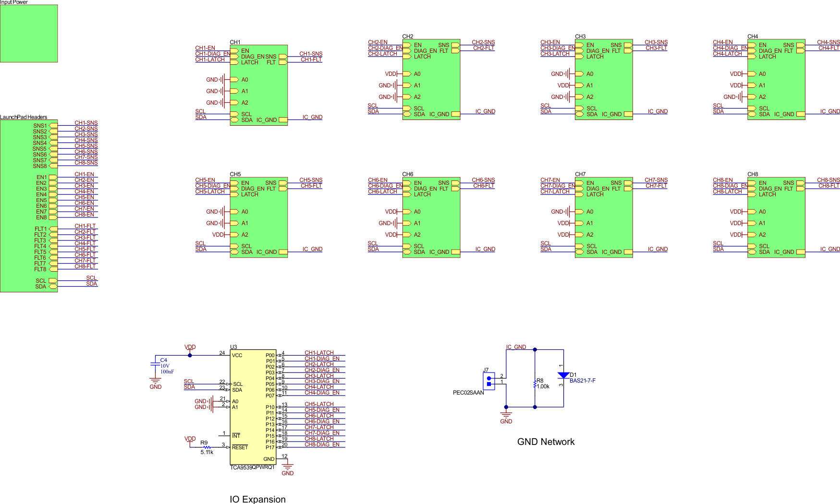Click CH7-EN net label left of CH7 block
Viewport: 840px width, 504px height.
point(550,180)
